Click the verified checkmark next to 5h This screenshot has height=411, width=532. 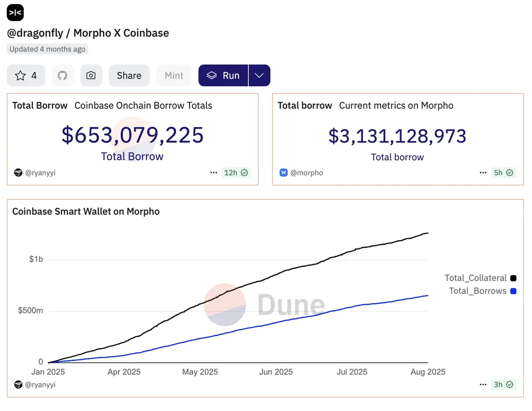[509, 172]
